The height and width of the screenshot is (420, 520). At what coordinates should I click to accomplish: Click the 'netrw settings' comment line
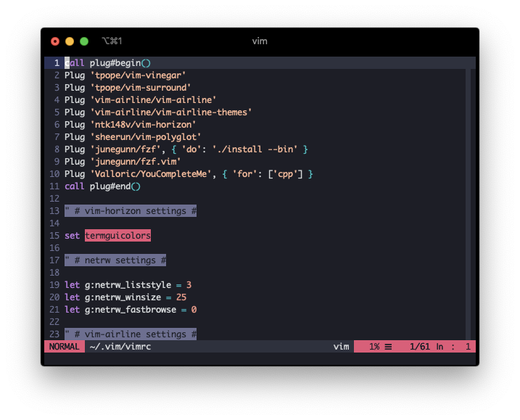[115, 260]
